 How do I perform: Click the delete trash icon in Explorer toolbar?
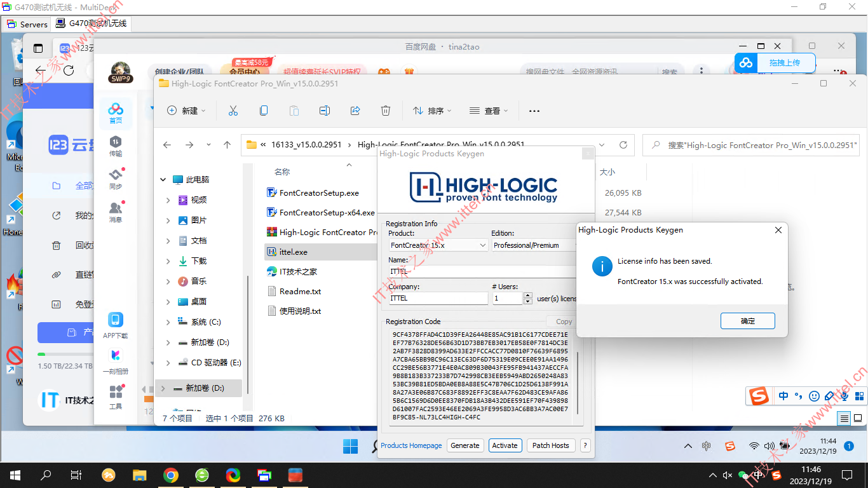click(x=386, y=111)
